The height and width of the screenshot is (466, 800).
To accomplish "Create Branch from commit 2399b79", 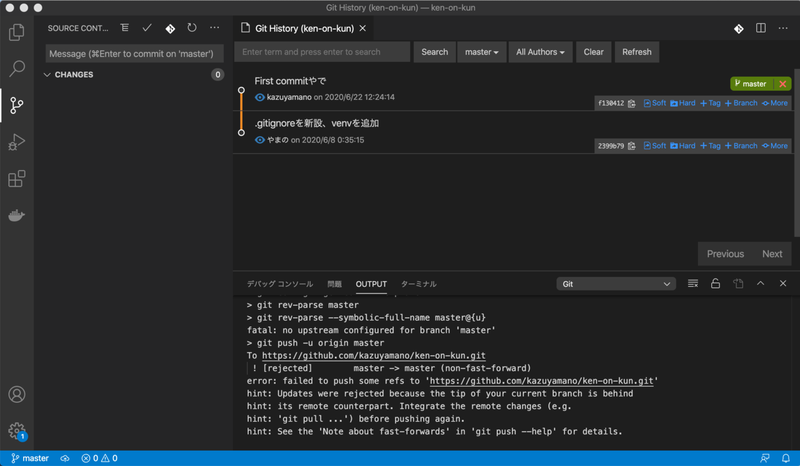I will coord(741,146).
